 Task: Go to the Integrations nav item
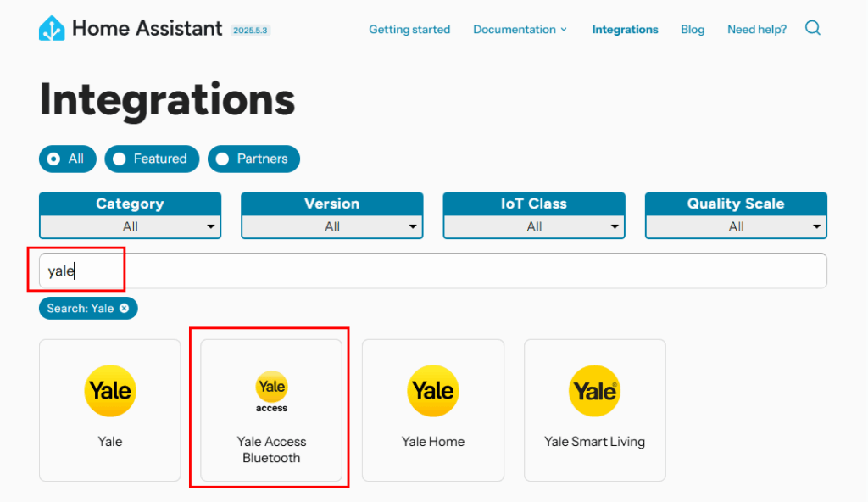625,30
